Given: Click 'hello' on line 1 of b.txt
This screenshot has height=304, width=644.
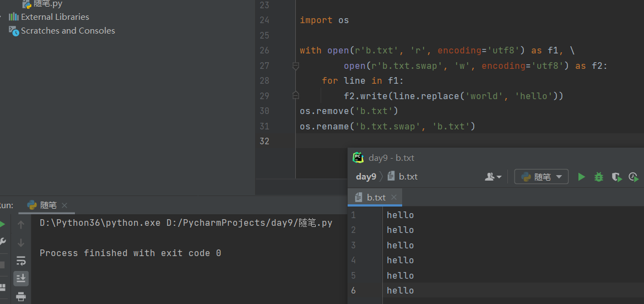Looking at the screenshot, I should 400,215.
